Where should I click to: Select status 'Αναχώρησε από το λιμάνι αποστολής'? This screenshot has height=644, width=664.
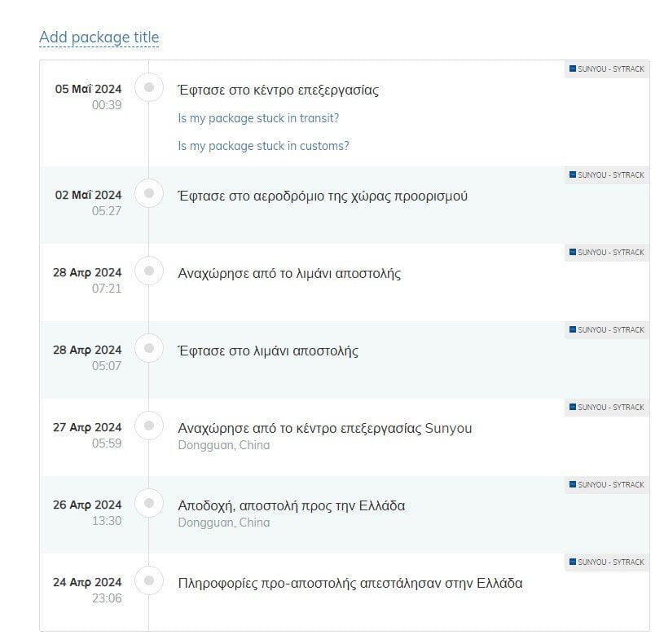point(289,274)
